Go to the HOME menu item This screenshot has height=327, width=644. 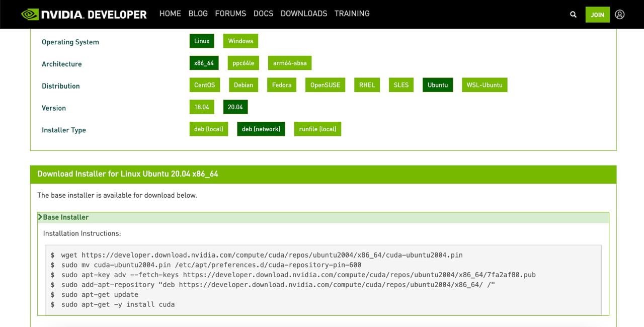(x=170, y=14)
